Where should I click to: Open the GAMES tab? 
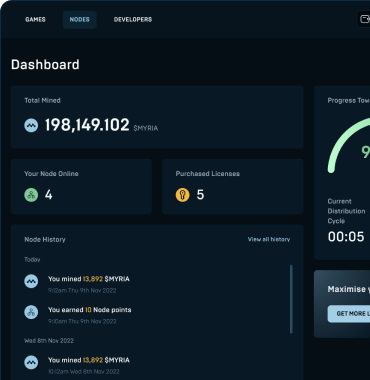coord(35,20)
